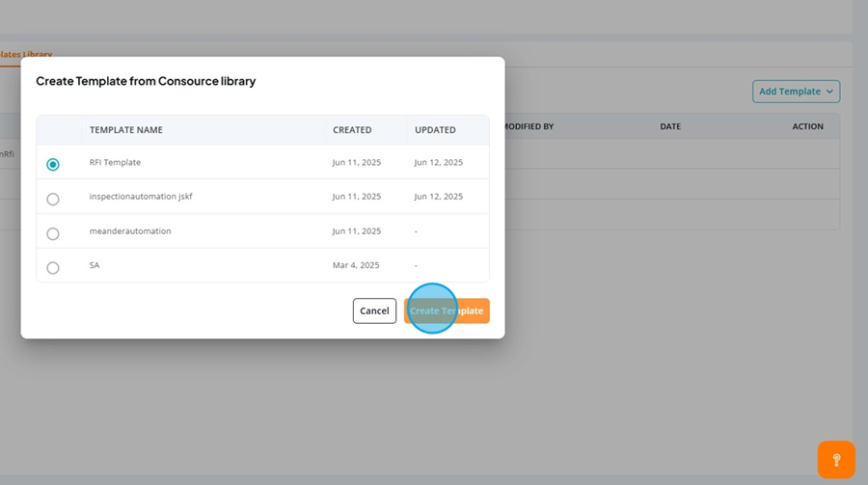The image size is (868, 485).
Task: Open the orange help question-mark button
Action: pyautogui.click(x=836, y=460)
